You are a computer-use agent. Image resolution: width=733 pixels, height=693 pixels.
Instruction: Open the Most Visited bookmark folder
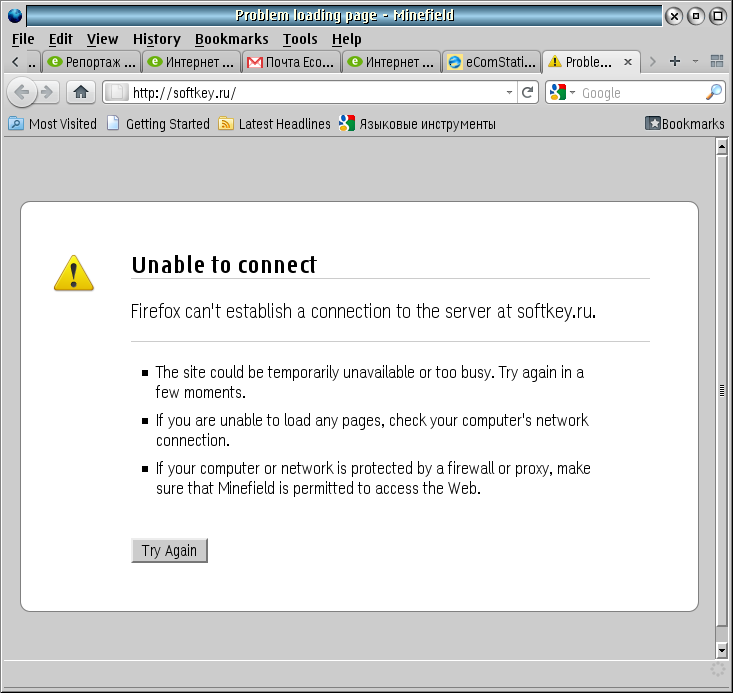(52, 124)
